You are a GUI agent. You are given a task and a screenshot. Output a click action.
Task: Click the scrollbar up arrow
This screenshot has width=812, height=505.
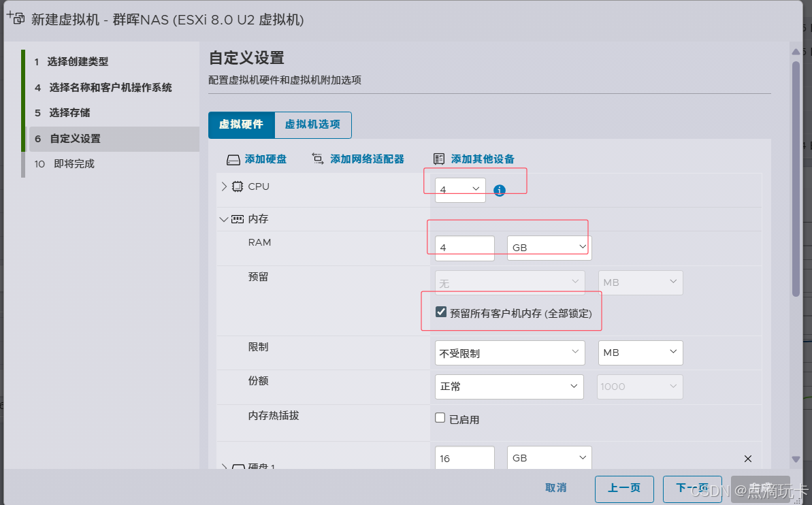pos(796,52)
